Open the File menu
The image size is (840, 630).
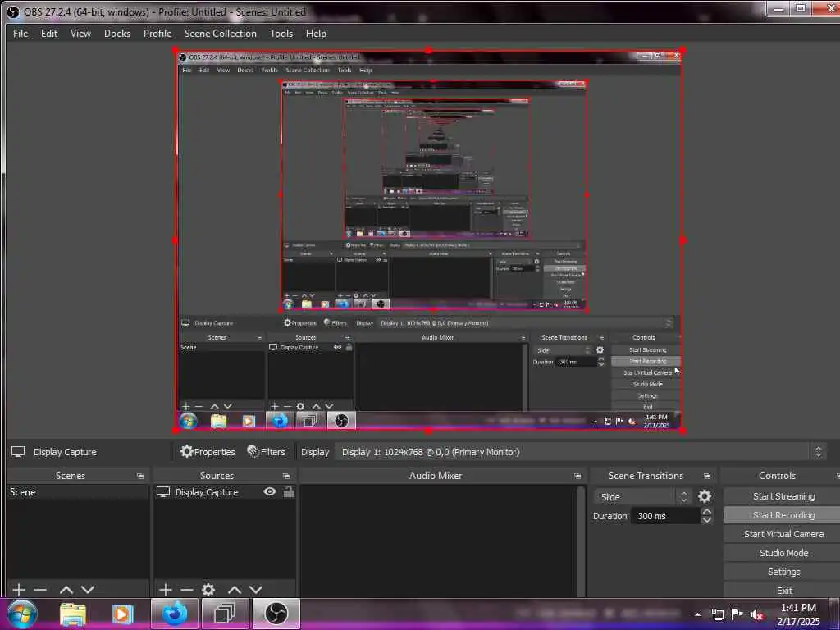[21, 33]
